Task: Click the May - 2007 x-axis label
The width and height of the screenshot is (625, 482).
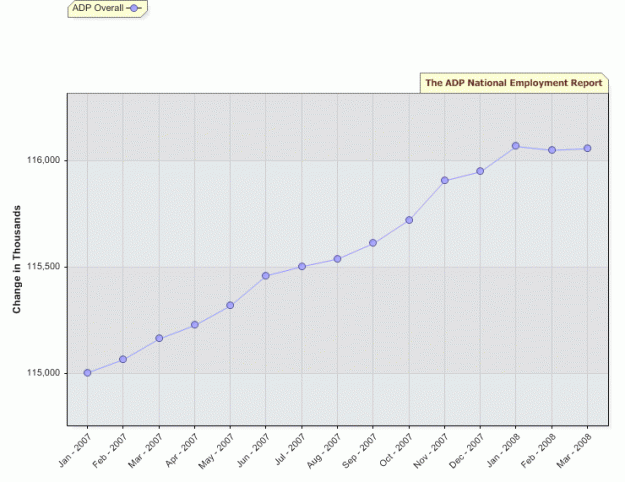Action: (x=216, y=451)
